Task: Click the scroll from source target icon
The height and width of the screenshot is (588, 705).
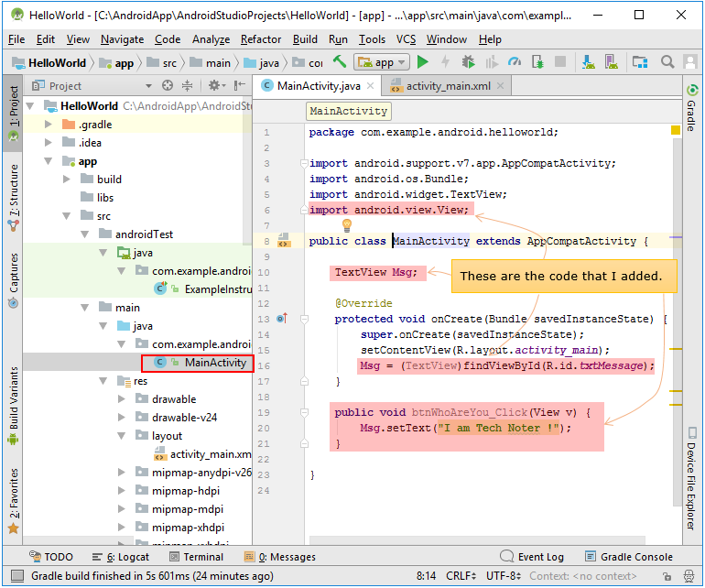Action: (x=168, y=85)
